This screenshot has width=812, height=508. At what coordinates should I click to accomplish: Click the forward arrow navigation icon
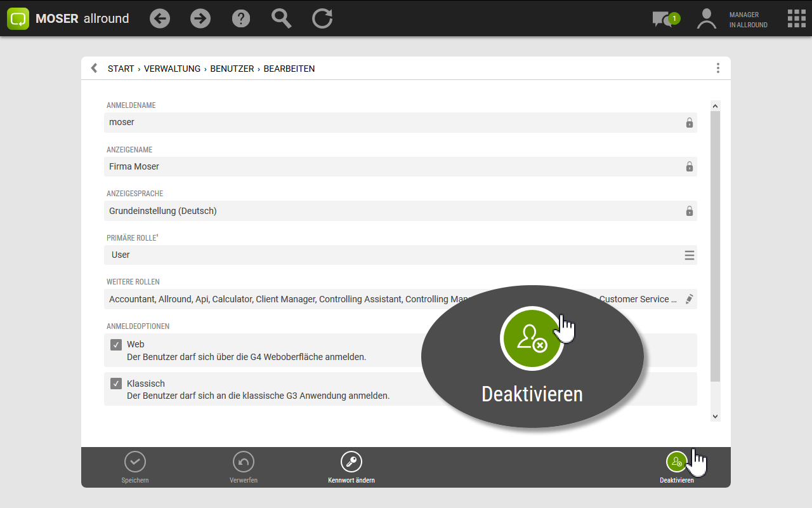coord(200,18)
